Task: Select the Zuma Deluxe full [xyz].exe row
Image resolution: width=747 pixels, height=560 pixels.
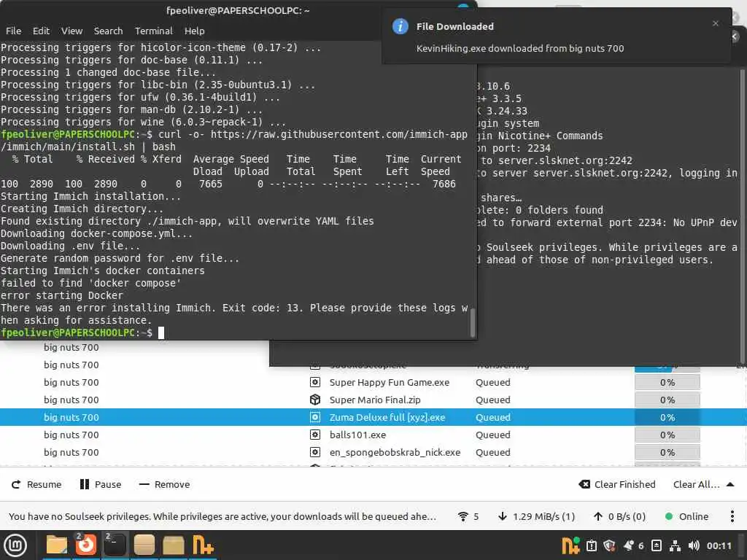Action: (x=373, y=417)
